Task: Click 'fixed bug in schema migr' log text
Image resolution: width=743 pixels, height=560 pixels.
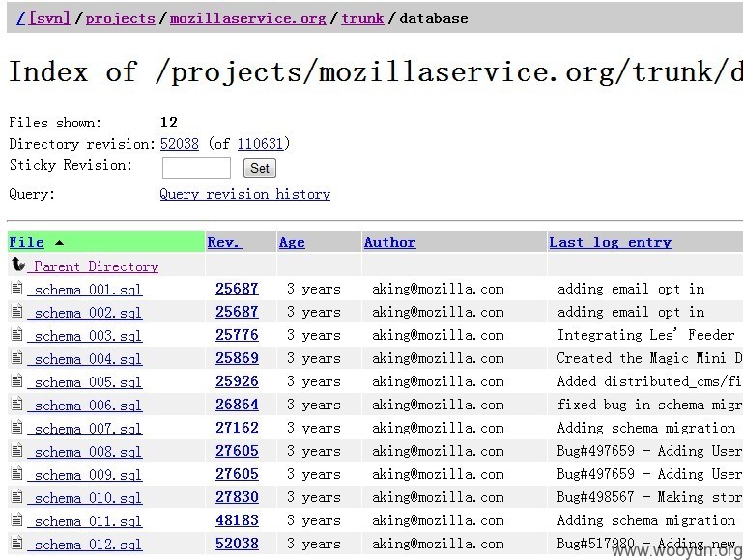Action: pos(649,405)
